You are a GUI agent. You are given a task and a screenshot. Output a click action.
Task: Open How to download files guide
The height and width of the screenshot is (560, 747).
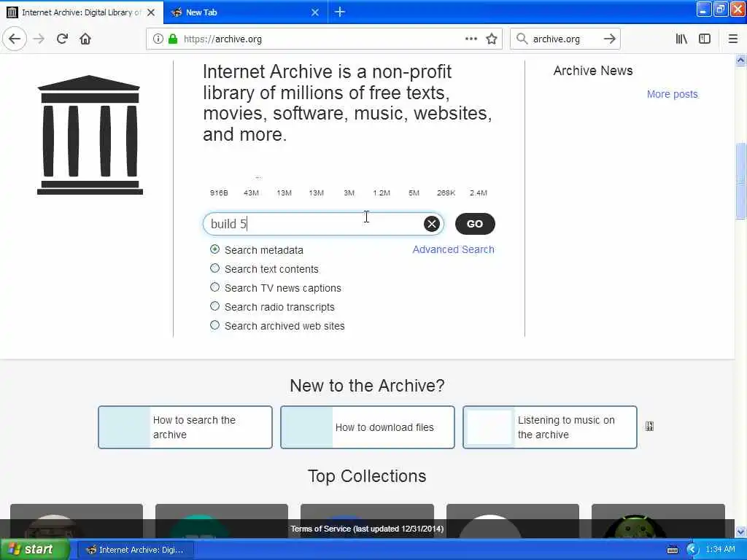click(368, 427)
